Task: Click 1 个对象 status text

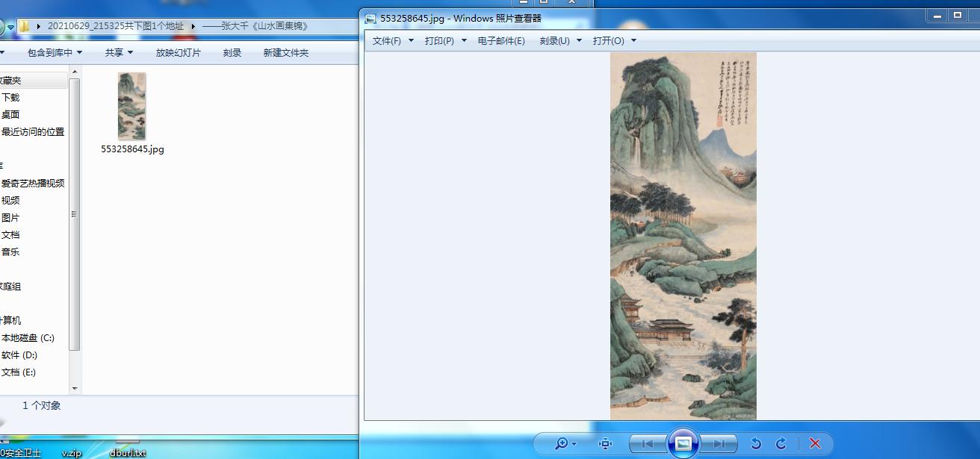Action: [x=41, y=406]
